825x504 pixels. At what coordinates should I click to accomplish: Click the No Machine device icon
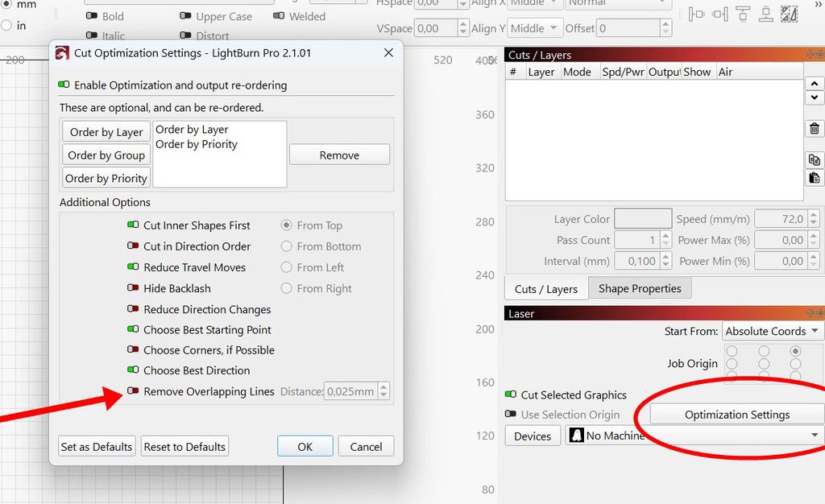[576, 435]
